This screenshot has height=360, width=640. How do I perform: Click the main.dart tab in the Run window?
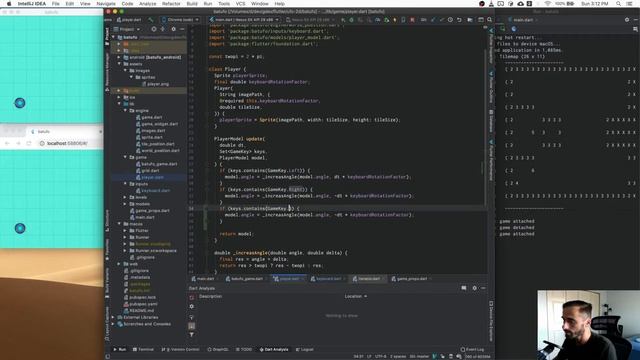tap(523, 20)
